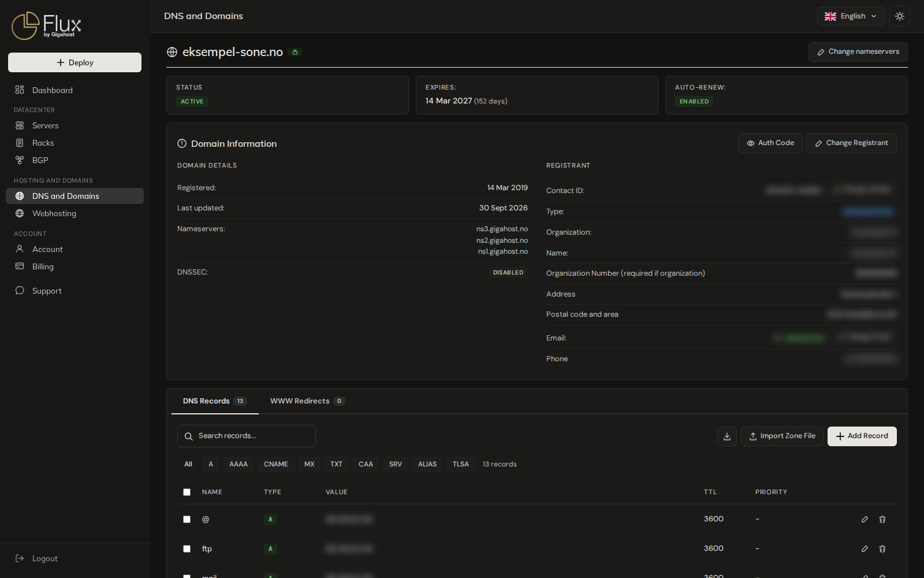Viewport: 924px width, 578px height.
Task: Open BGP in the sidebar
Action: point(74,160)
